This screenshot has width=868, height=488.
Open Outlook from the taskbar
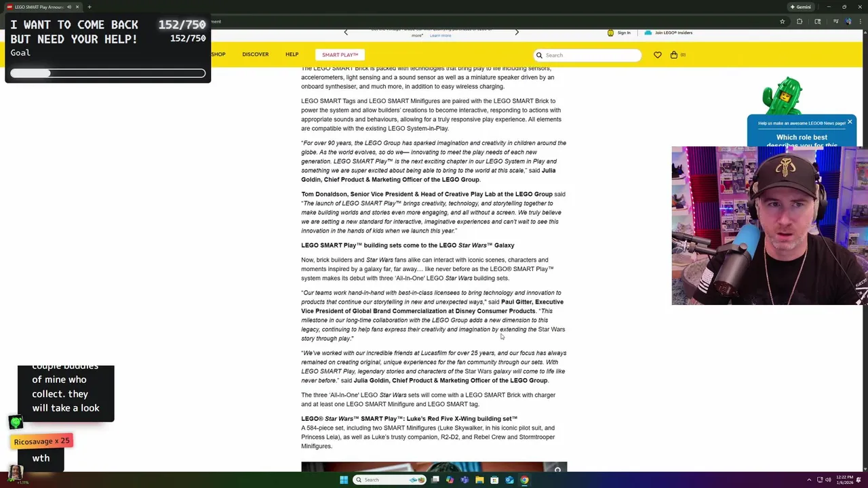509,480
